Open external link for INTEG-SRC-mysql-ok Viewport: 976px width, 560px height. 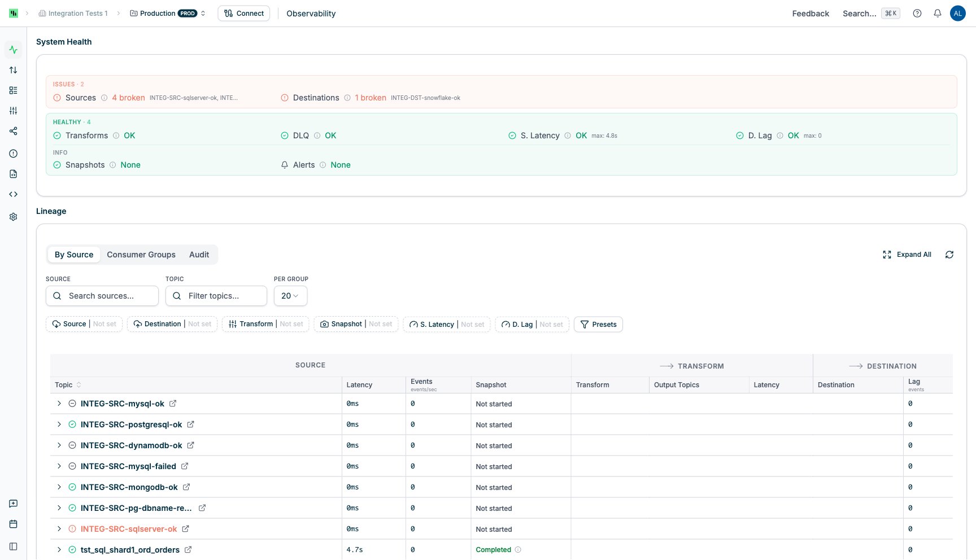coord(173,404)
